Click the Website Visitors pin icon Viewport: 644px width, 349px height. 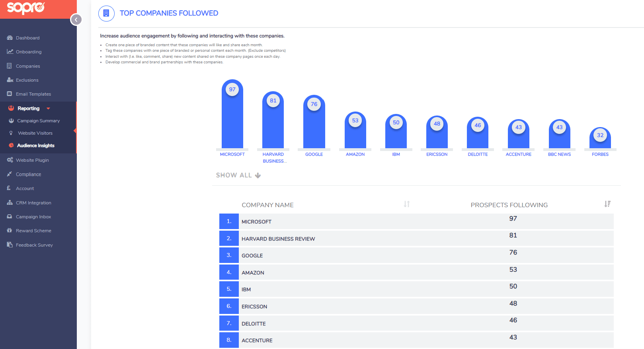click(11, 133)
